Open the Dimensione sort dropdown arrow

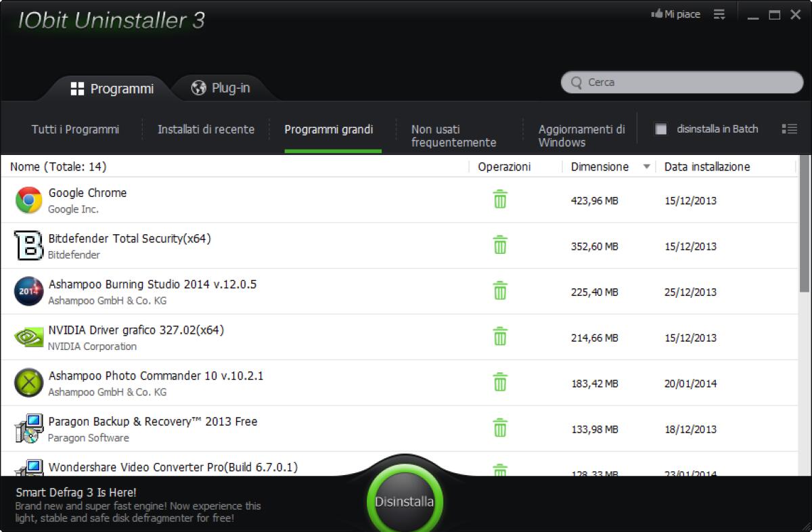tap(646, 166)
